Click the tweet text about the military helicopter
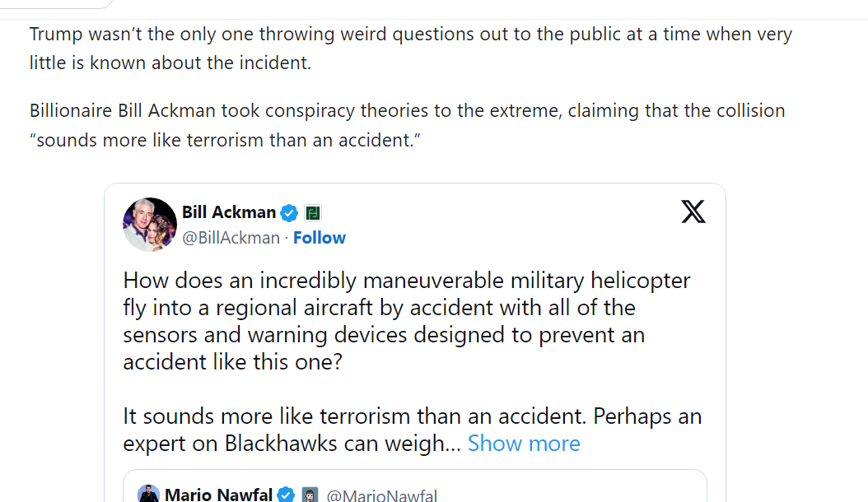 (x=407, y=321)
